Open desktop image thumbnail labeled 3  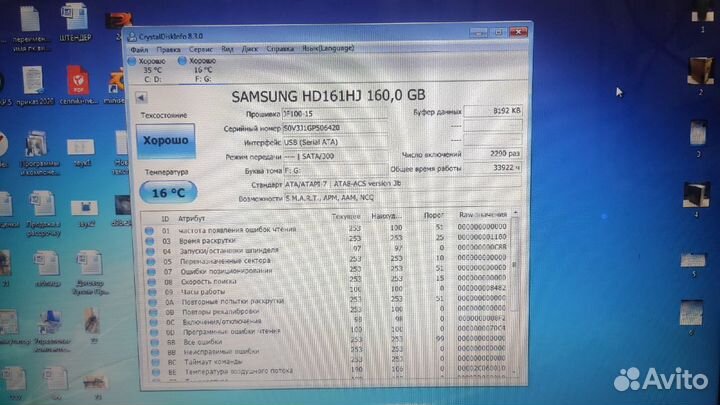(x=698, y=138)
